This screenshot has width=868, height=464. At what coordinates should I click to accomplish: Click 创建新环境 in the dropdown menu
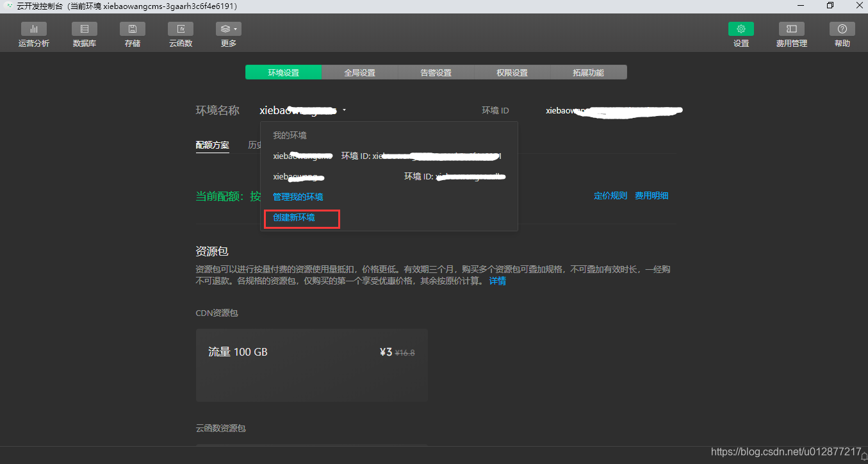(x=293, y=218)
